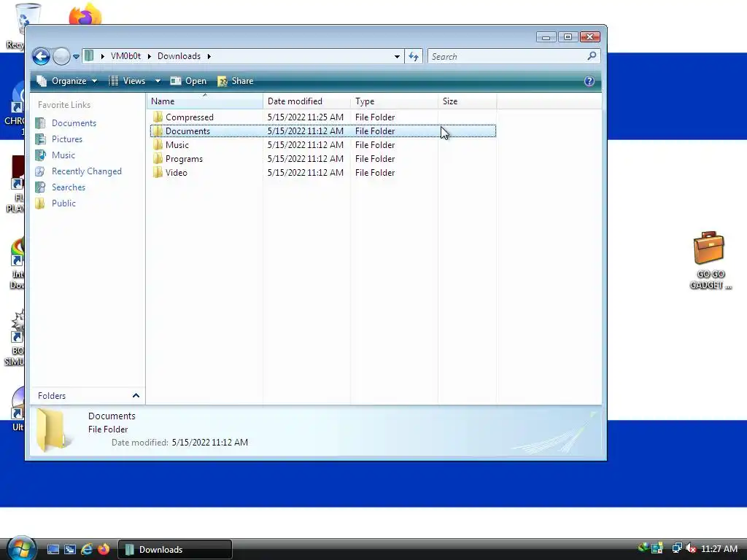Open Documents in Favorite Links
The width and height of the screenshot is (747, 560).
pyautogui.click(x=66, y=122)
